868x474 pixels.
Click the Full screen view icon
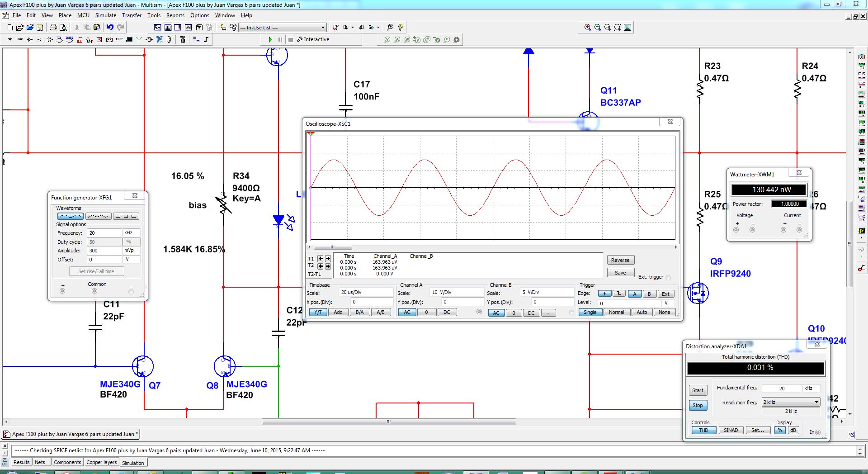pyautogui.click(x=627, y=27)
